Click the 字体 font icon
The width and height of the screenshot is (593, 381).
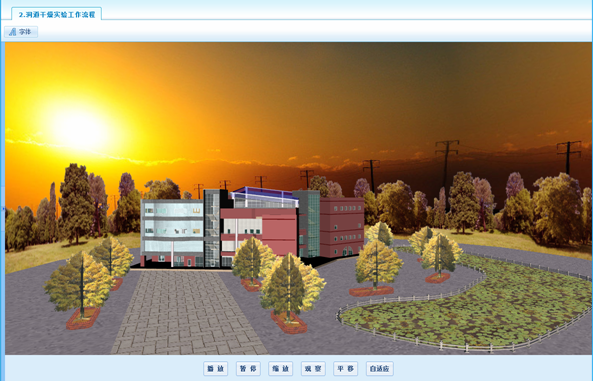pos(12,32)
